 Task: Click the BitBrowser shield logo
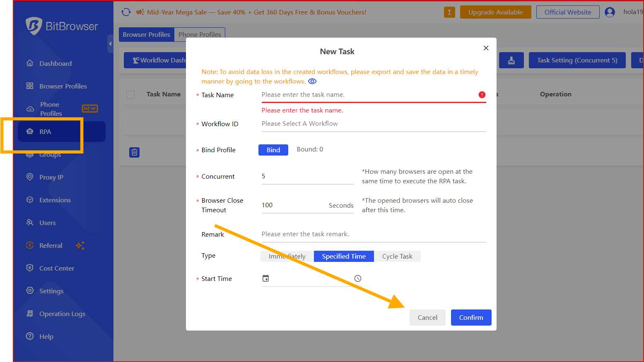(x=34, y=26)
